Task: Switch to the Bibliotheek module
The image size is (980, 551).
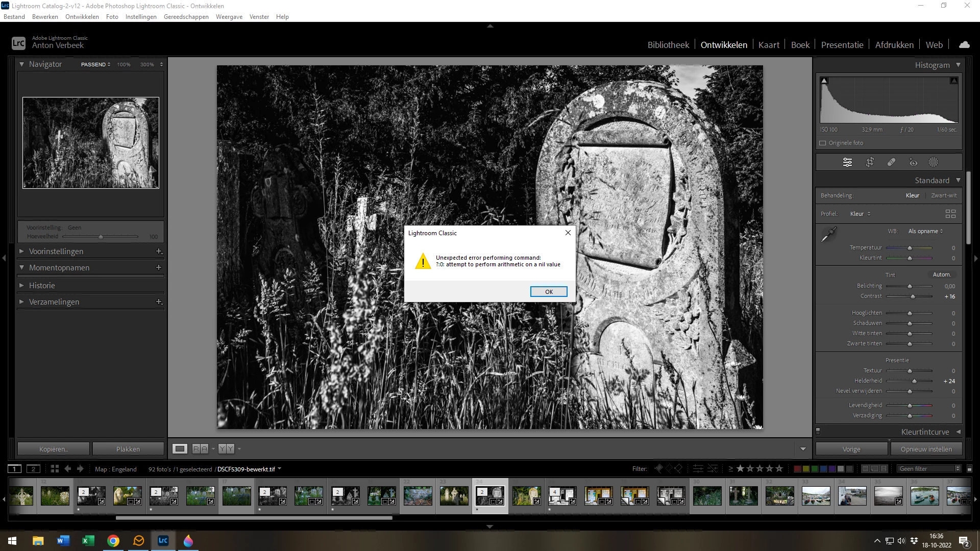Action: [x=668, y=45]
